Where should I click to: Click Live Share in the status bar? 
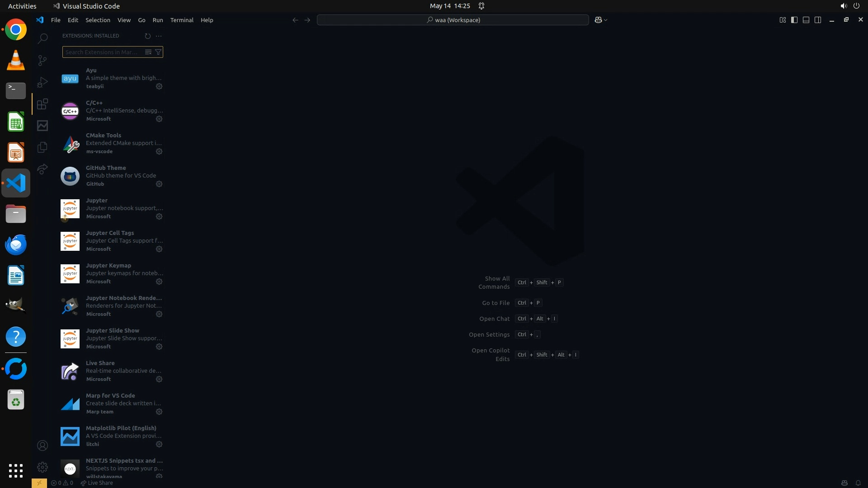[97, 483]
